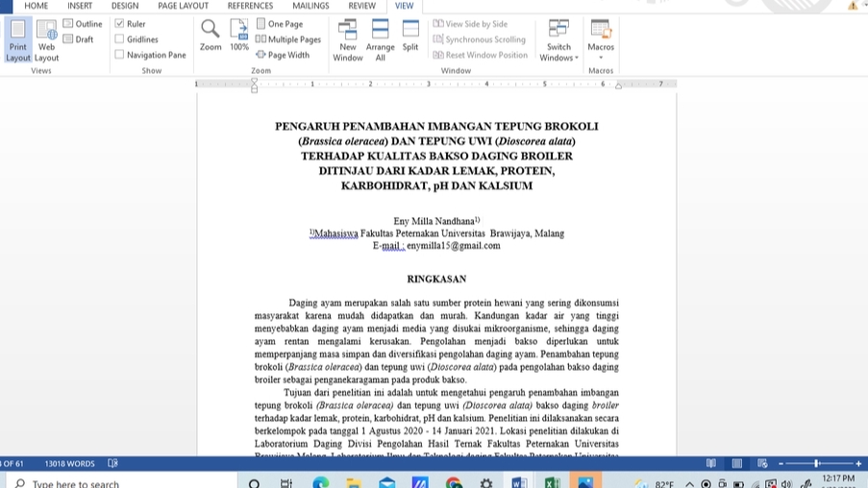The height and width of the screenshot is (488, 868).
Task: Click the title line KARBOHIDRAT, pH DAN KALSIUM
Action: (436, 186)
